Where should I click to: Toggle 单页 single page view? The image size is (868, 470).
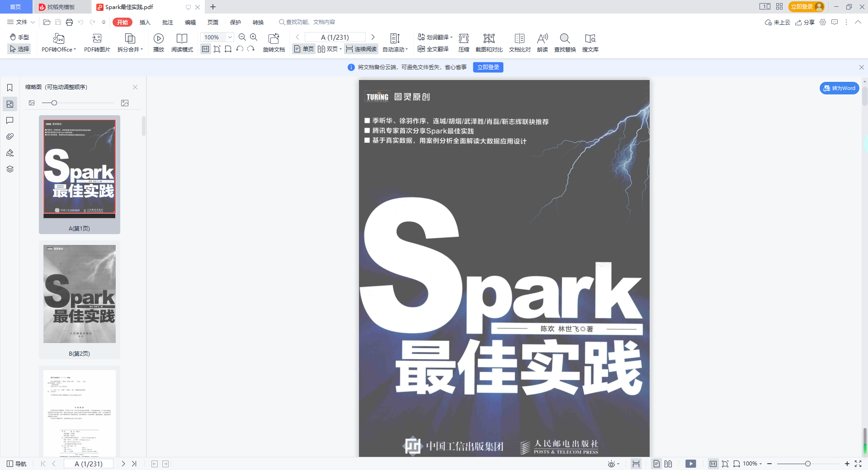point(304,49)
